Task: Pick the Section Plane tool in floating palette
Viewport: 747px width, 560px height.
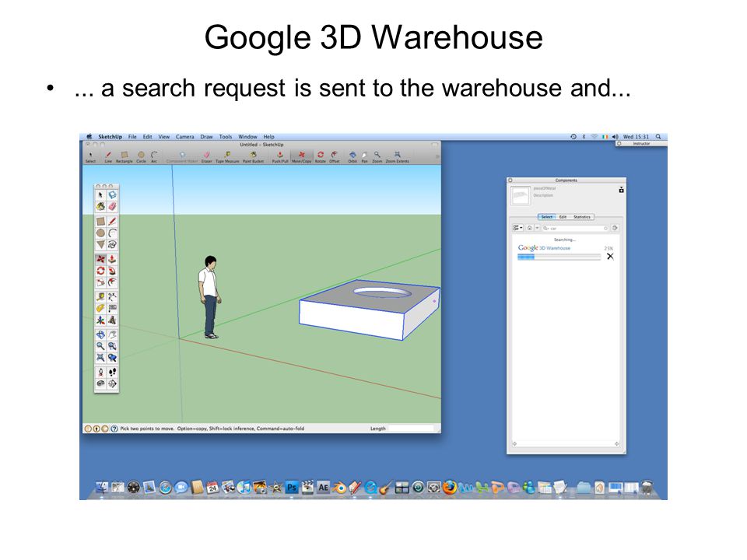Action: tap(112, 383)
